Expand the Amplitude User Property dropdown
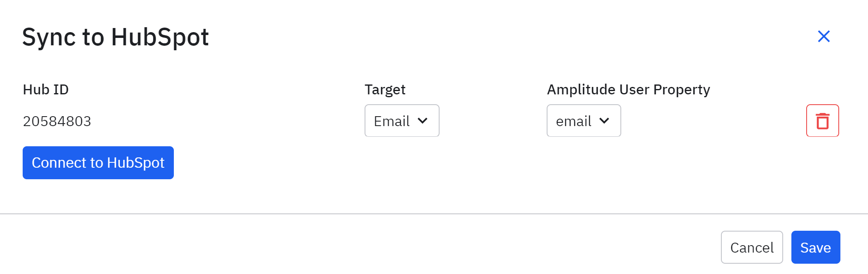Image resolution: width=868 pixels, height=274 pixels. pos(583,121)
